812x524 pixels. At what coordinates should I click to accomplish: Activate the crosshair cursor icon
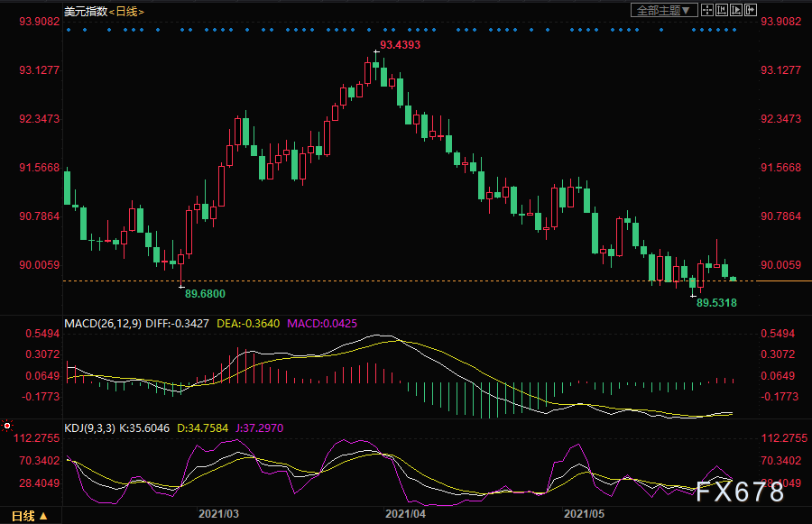pos(706,10)
